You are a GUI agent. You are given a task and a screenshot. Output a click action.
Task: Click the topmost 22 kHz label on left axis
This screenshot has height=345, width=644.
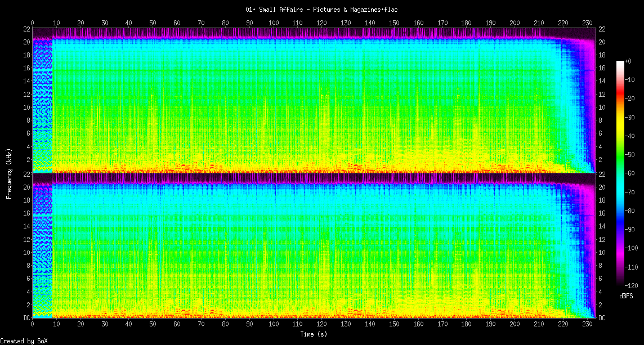coord(26,29)
